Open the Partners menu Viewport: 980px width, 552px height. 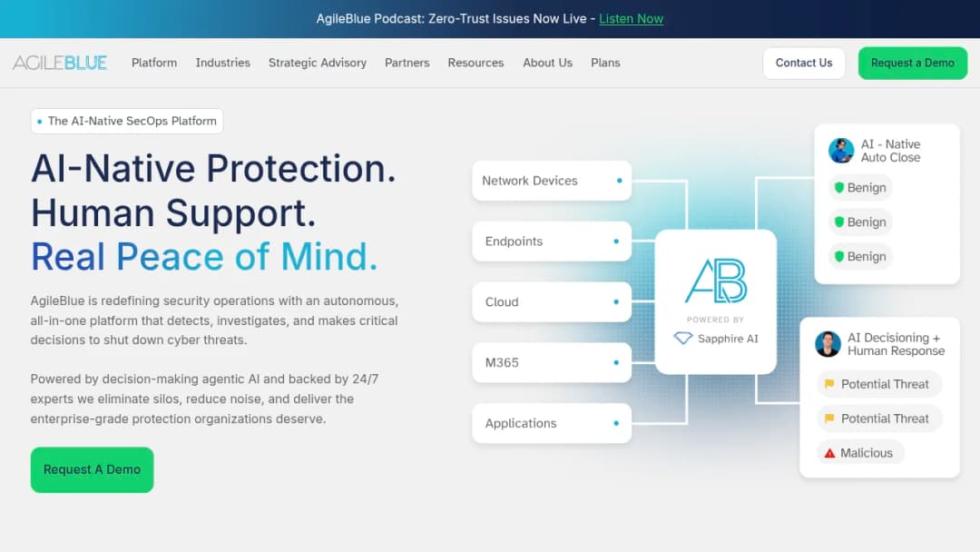(407, 63)
